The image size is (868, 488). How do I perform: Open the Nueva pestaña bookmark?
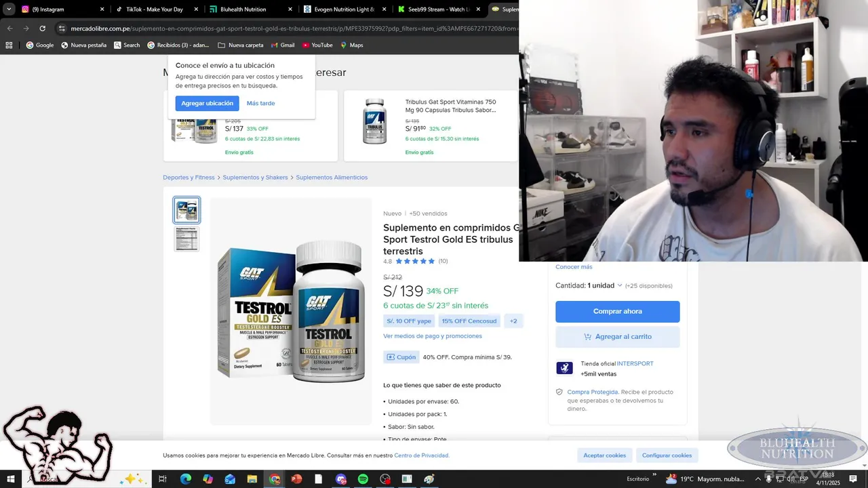coord(83,45)
